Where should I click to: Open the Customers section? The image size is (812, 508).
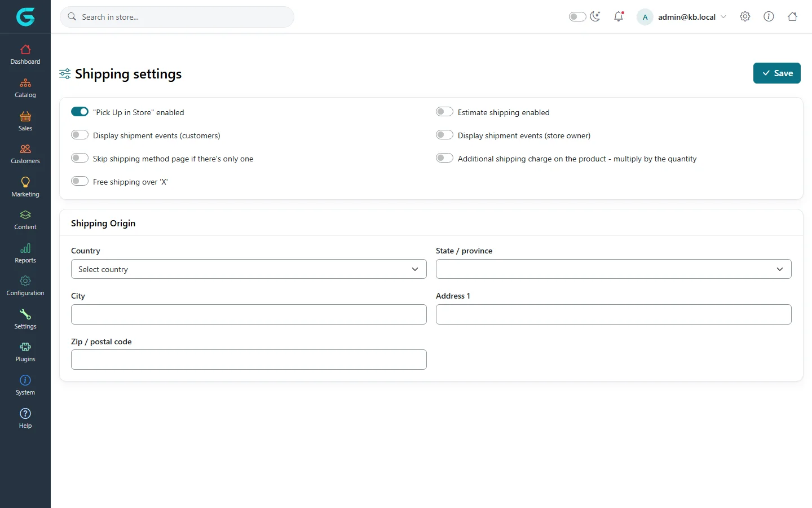pyautogui.click(x=25, y=154)
